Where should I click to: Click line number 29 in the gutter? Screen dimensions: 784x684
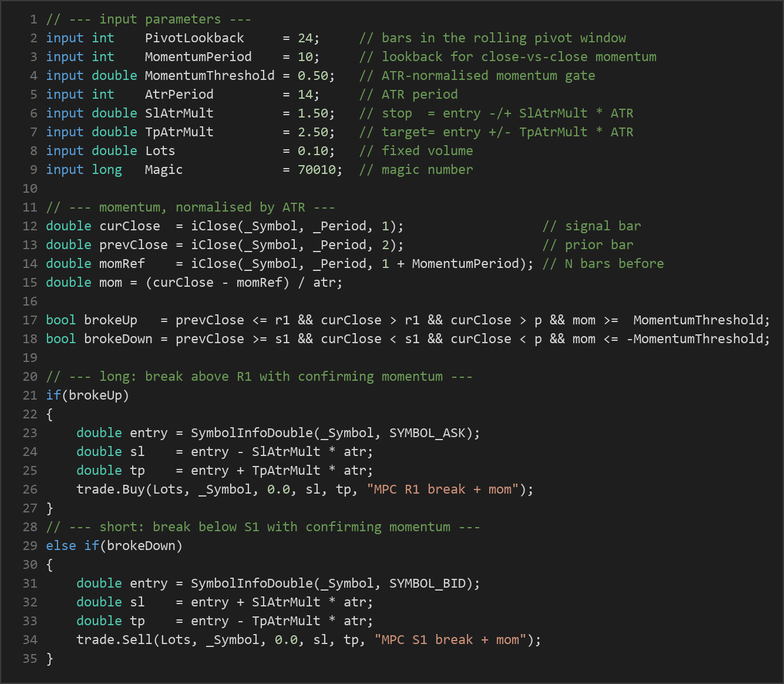30,546
